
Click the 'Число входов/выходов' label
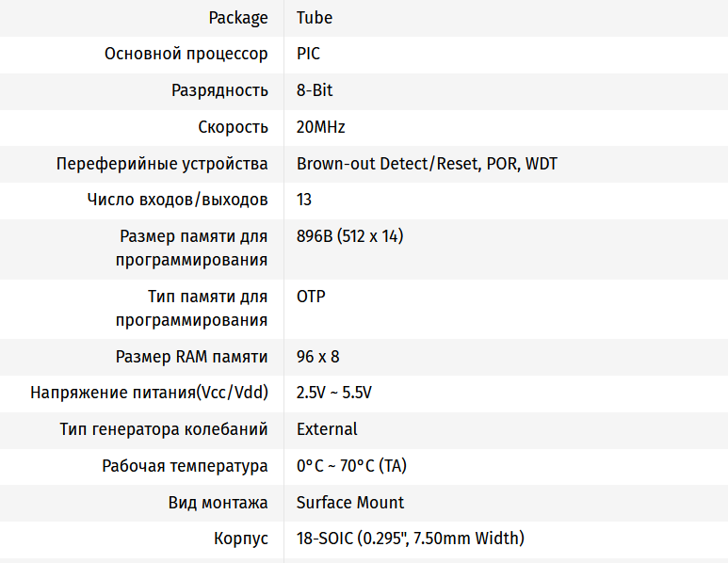click(x=178, y=200)
